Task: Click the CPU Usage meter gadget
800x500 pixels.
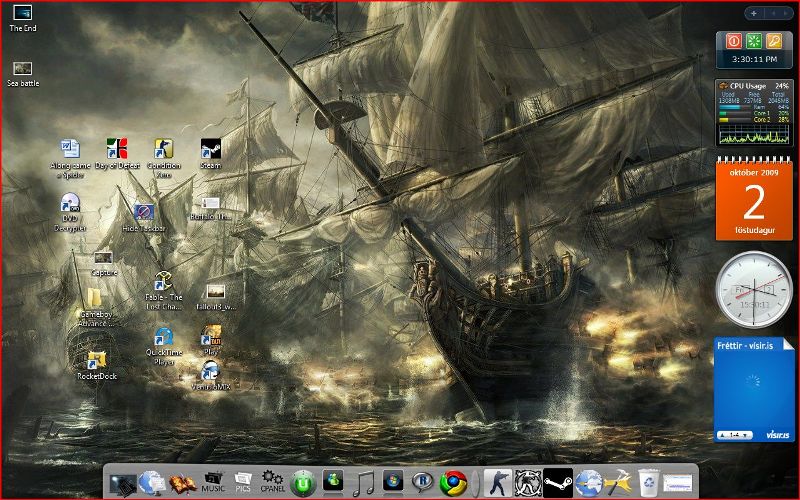Action: [754, 113]
